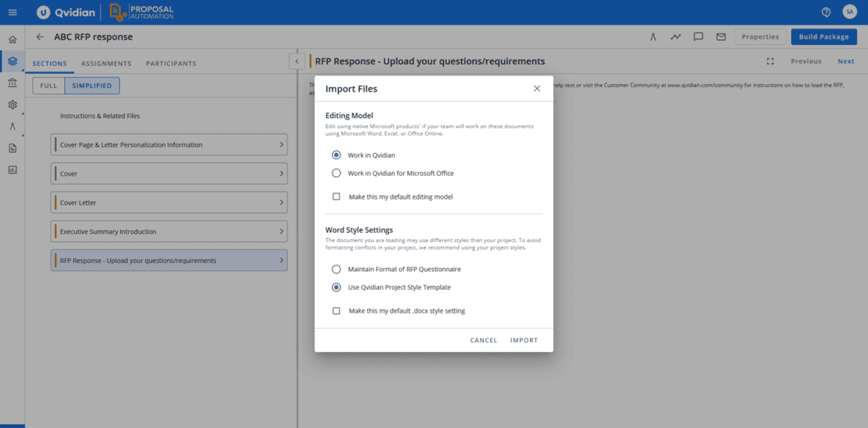
Task: Expand the Executive Summary Introduction section
Action: pyautogui.click(x=169, y=231)
